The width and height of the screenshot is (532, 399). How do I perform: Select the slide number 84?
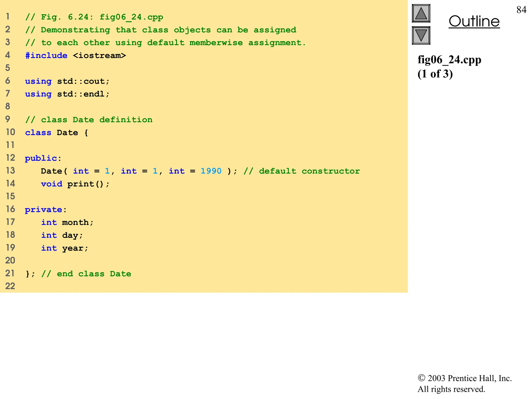(x=521, y=10)
